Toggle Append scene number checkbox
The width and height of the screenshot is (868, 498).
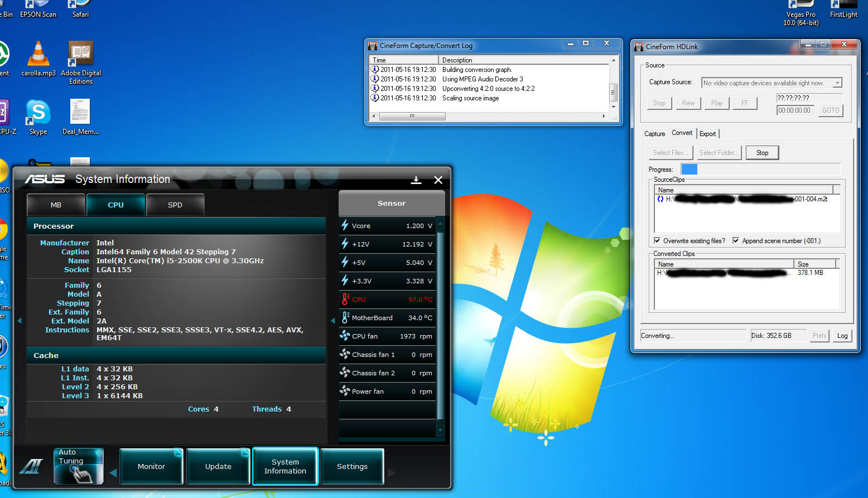(736, 241)
